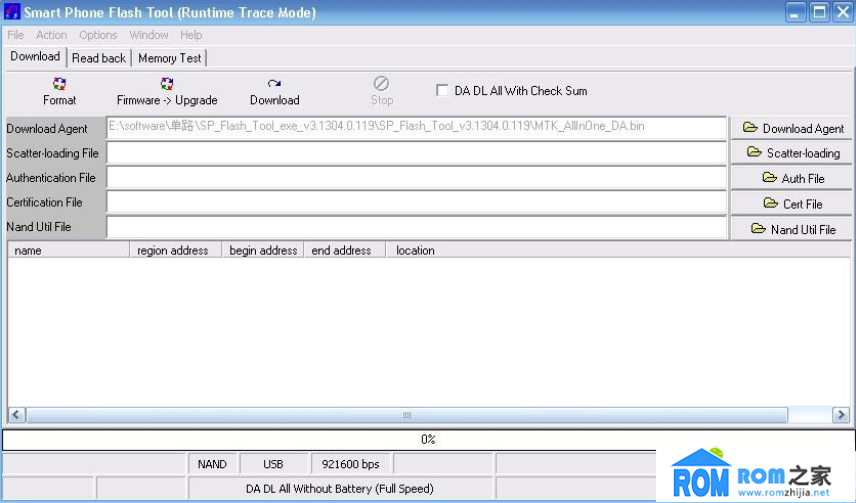
Task: Click the right scroll arrow
Action: click(841, 415)
